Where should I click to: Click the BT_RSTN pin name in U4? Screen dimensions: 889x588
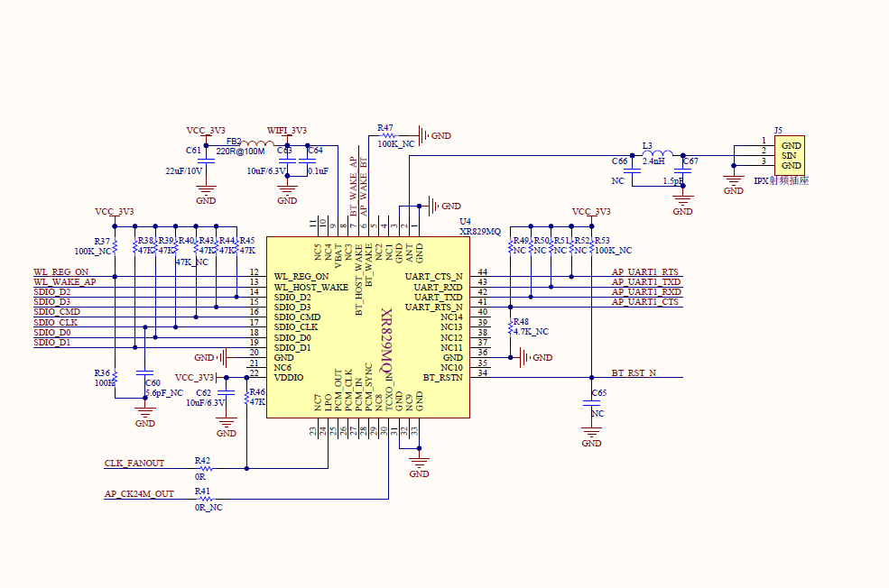(x=443, y=377)
